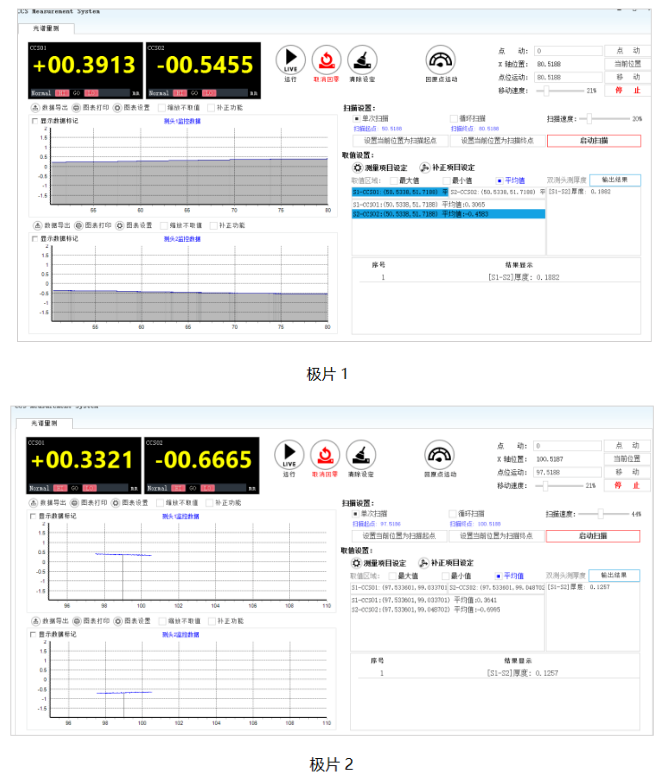This screenshot has width=656, height=778.
Task: Click red 停止 button in 极片 1 window
Action: [x=628, y=90]
